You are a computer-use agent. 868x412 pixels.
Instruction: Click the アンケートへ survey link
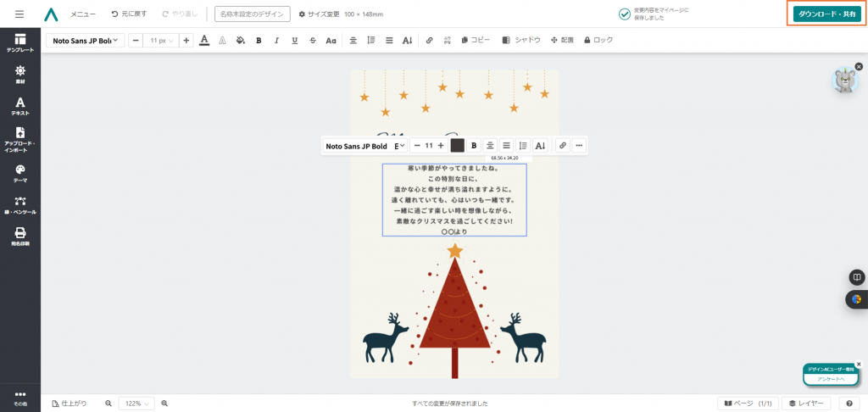(831, 379)
